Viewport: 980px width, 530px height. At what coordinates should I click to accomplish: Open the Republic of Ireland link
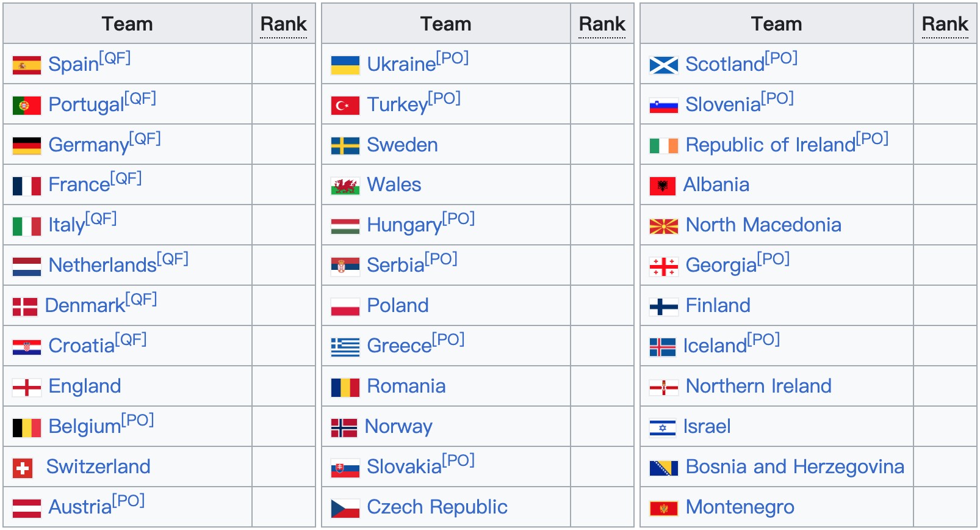[770, 145]
